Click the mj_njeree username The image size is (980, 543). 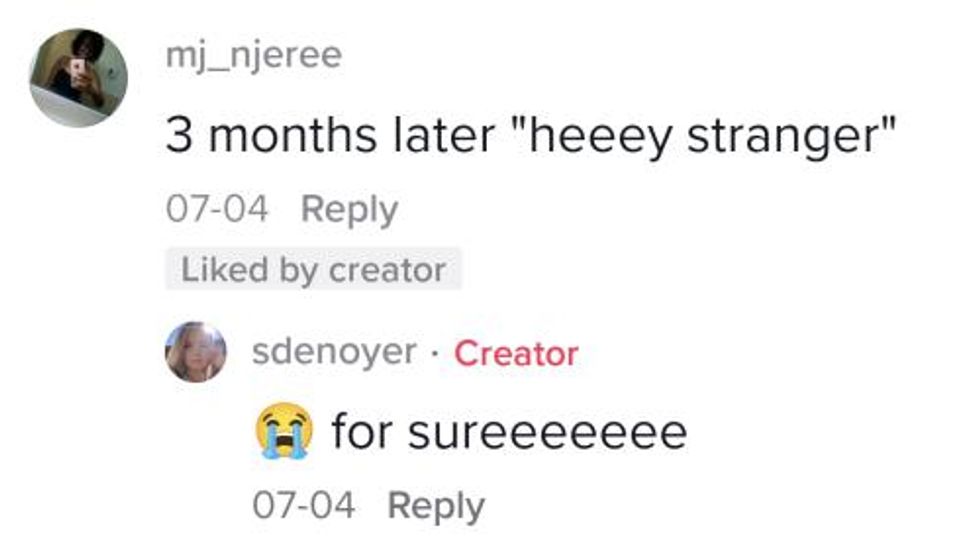[253, 55]
